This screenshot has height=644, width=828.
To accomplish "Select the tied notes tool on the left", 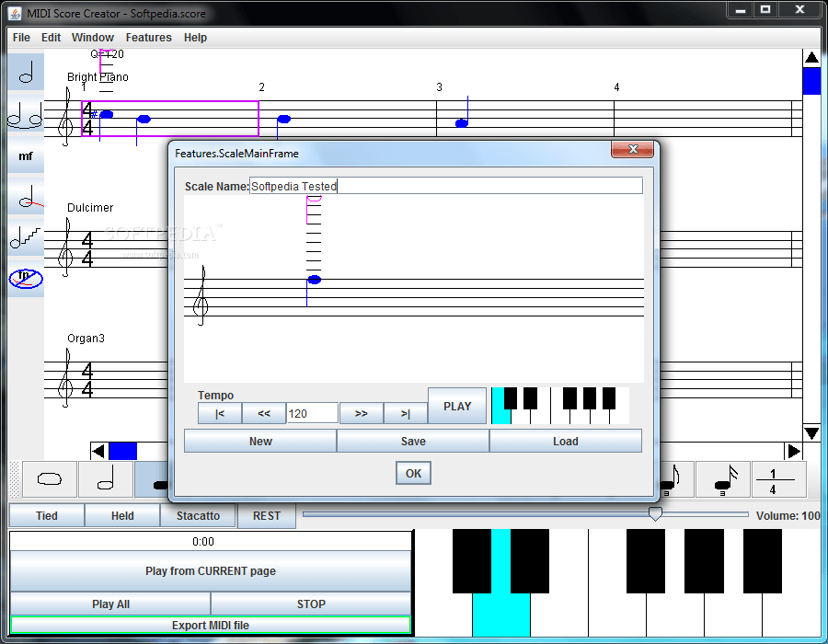I will click(25, 116).
